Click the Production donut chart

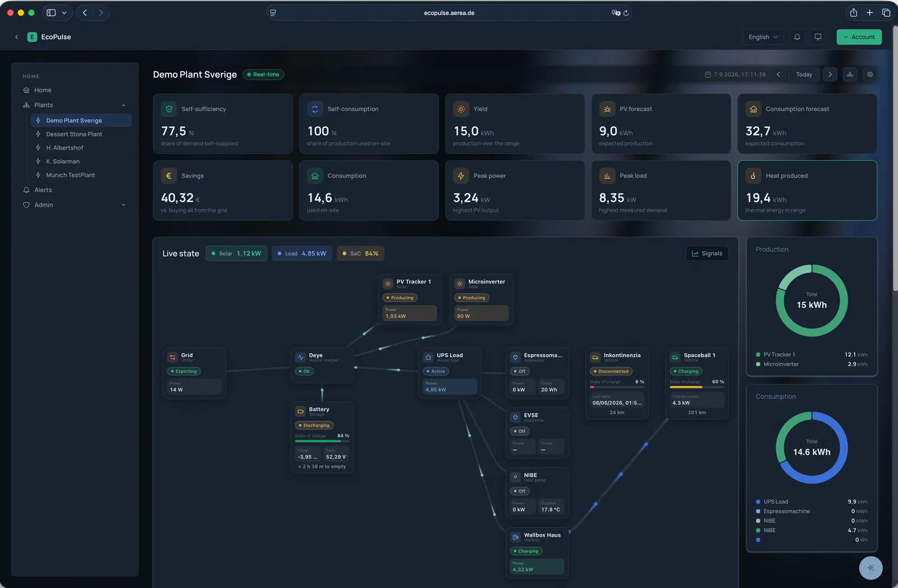[x=812, y=301]
